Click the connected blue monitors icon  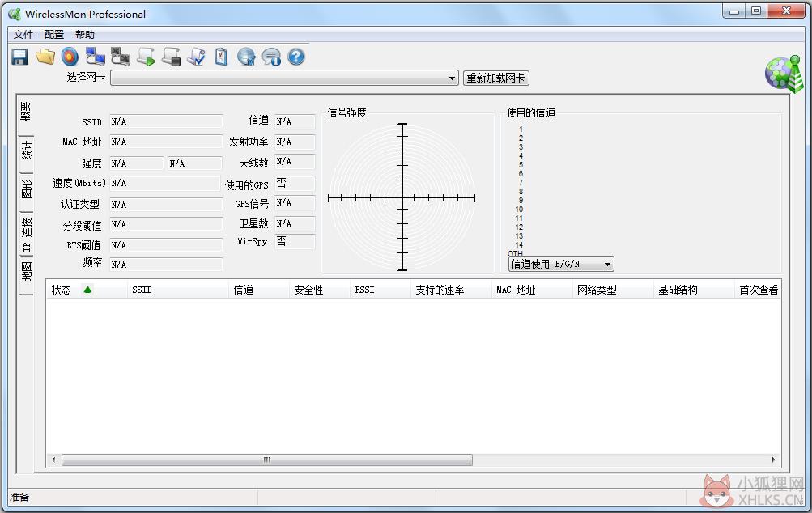pyautogui.click(x=96, y=57)
